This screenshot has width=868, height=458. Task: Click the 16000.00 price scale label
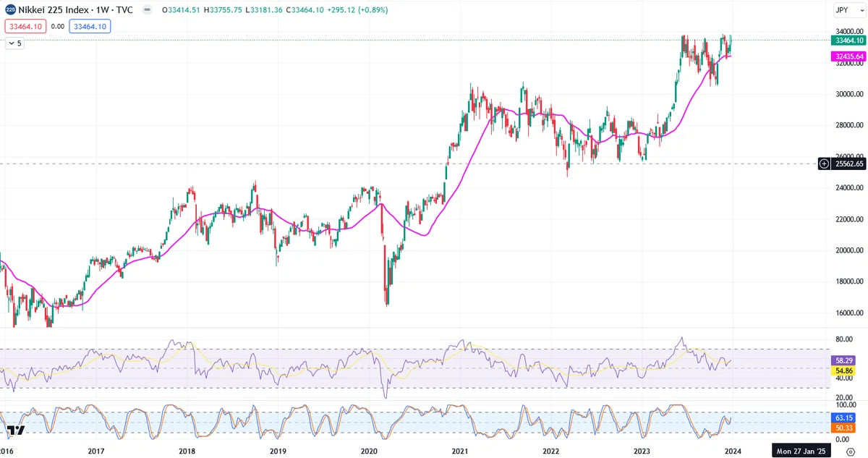[850, 313]
